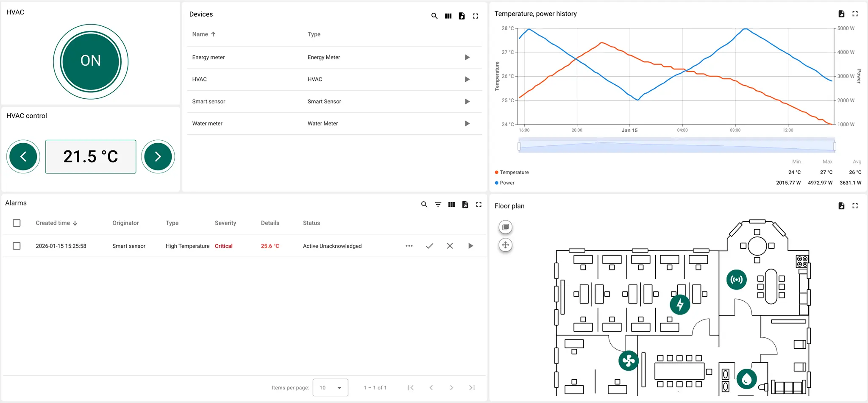Click the lightning bolt icon on the floor plan
The height and width of the screenshot is (403, 868).
(x=680, y=304)
